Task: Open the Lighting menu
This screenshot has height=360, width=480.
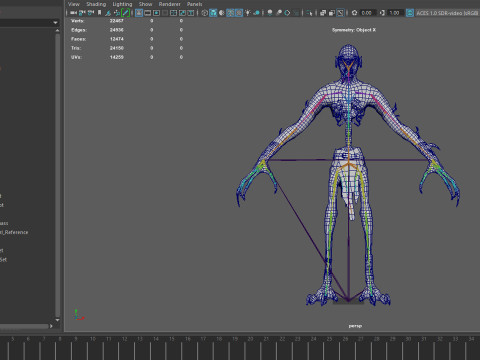Action: point(122,4)
